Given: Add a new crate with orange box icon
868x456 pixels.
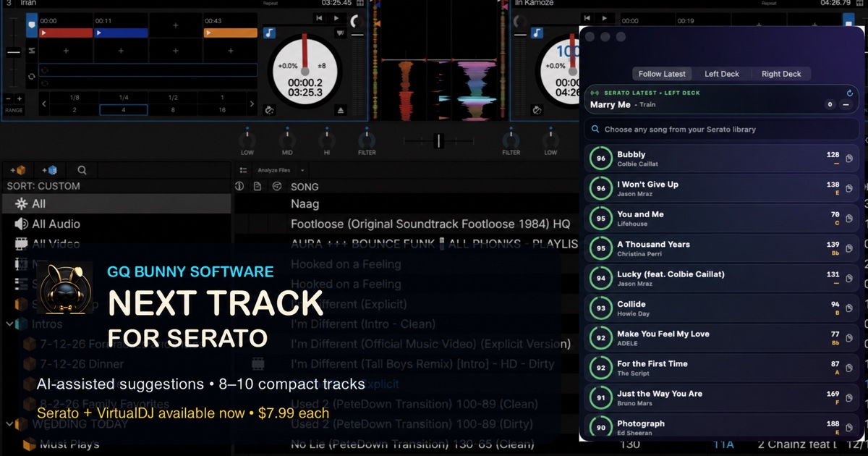Looking at the screenshot, I should pyautogui.click(x=18, y=170).
